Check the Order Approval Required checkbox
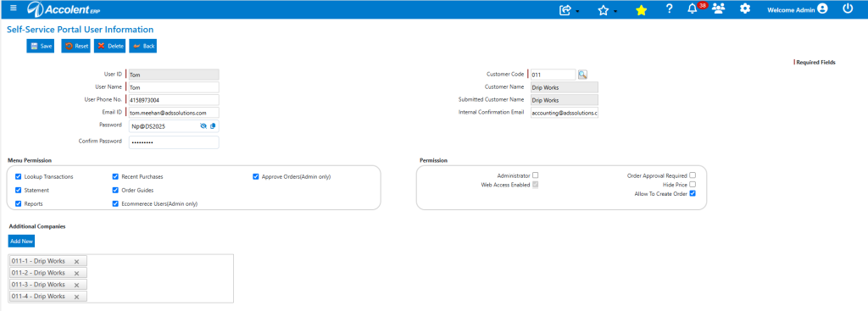 pos(693,175)
